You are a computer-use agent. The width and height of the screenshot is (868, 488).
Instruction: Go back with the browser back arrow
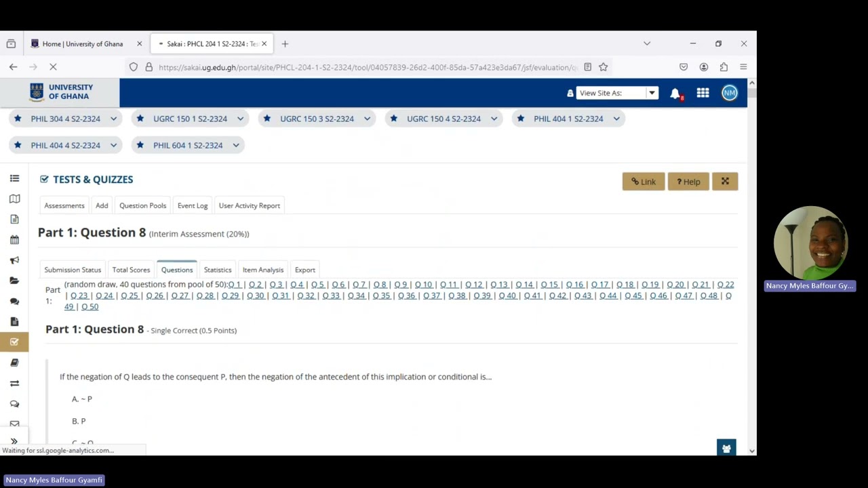14,67
